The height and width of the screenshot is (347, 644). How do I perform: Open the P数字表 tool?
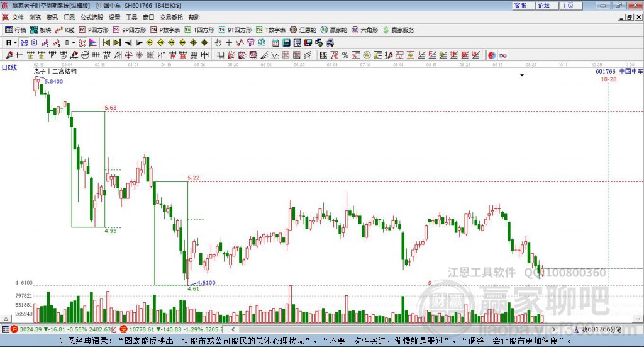coord(165,30)
